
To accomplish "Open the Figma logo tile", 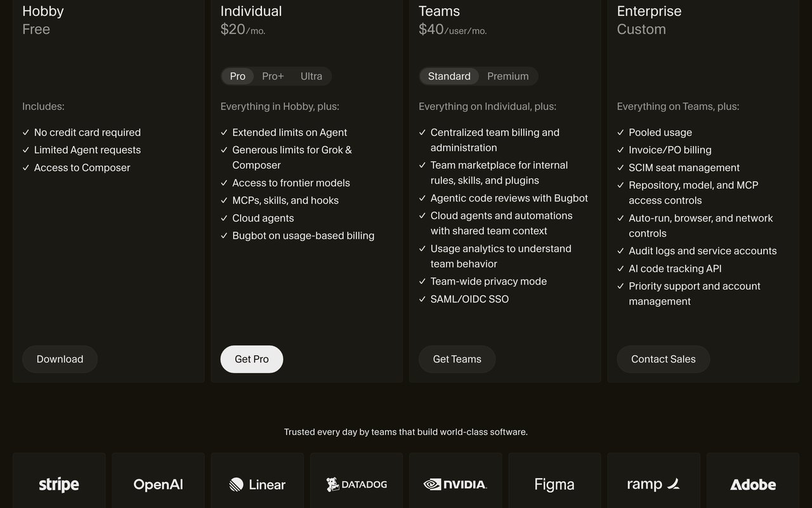I will [x=554, y=481].
